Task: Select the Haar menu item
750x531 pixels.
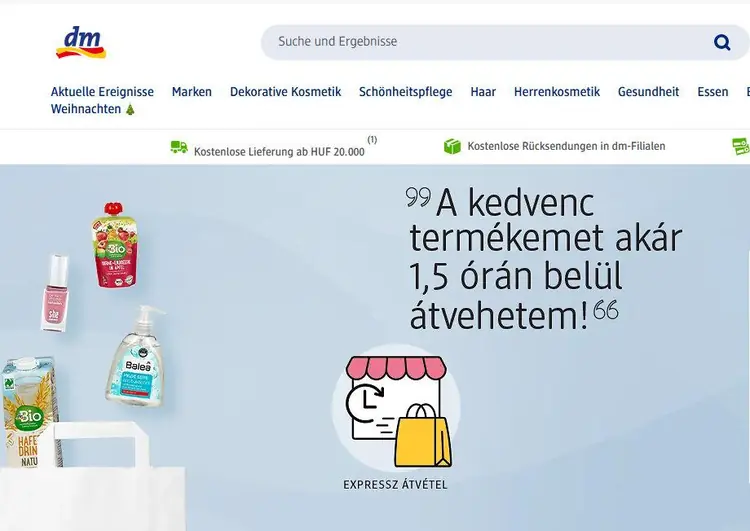Action: pyautogui.click(x=483, y=91)
